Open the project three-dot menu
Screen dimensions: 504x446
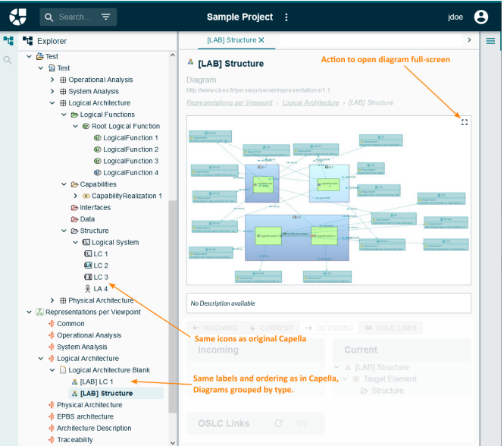point(286,17)
